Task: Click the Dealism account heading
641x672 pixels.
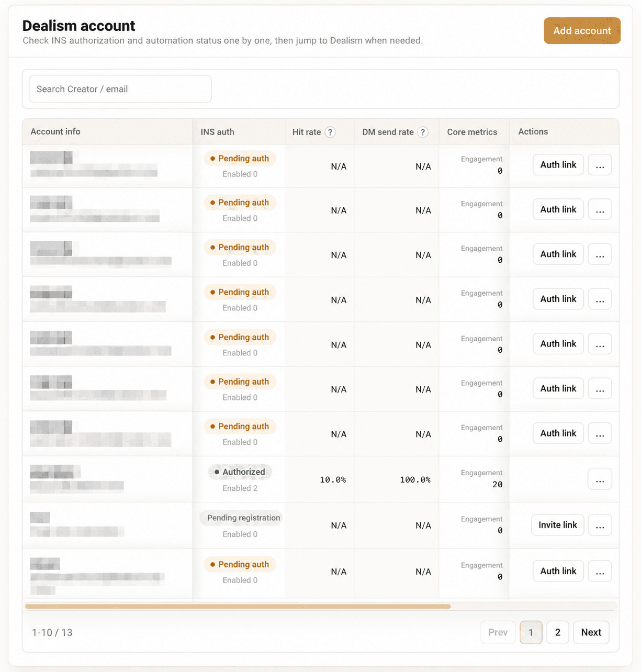Action: click(x=78, y=26)
